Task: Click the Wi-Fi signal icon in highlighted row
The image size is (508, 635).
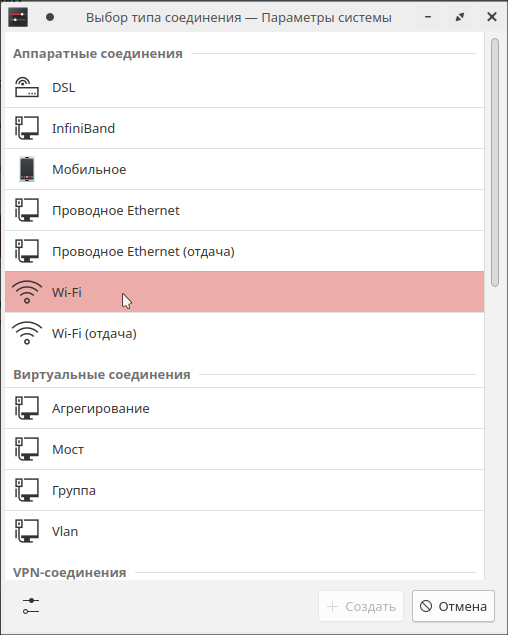Action: tap(27, 292)
